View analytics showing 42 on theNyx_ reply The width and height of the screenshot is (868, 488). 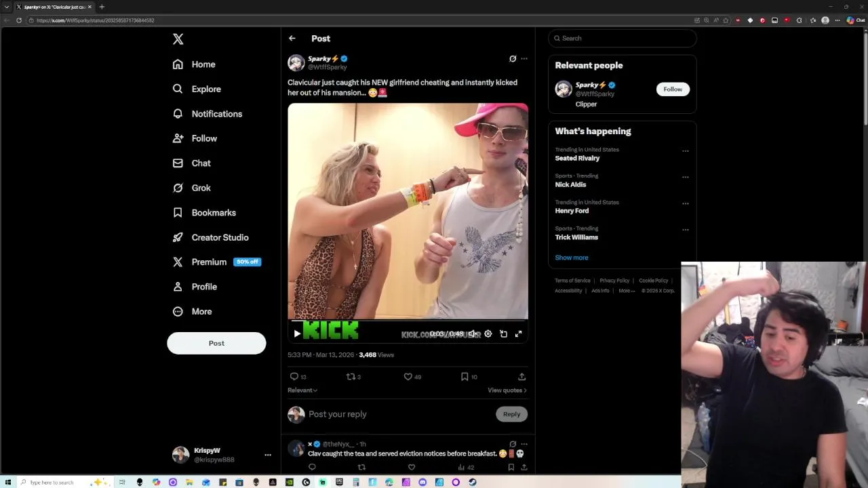[466, 467]
